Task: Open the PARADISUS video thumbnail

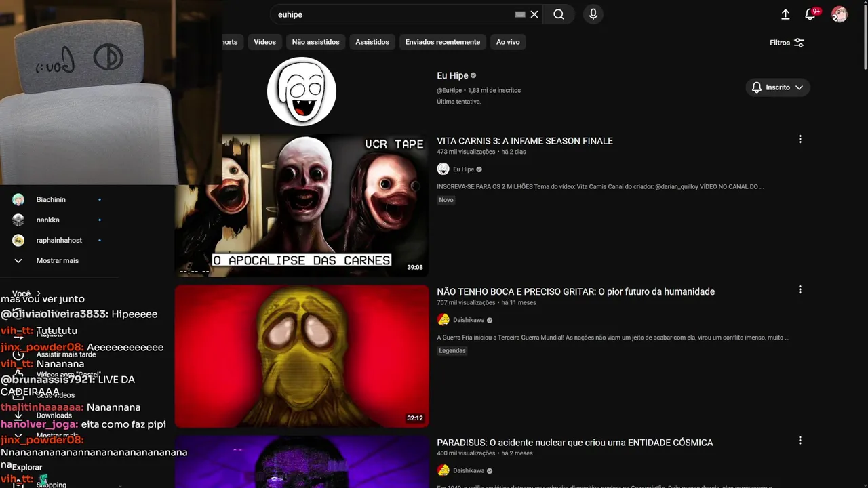Action: click(x=302, y=462)
